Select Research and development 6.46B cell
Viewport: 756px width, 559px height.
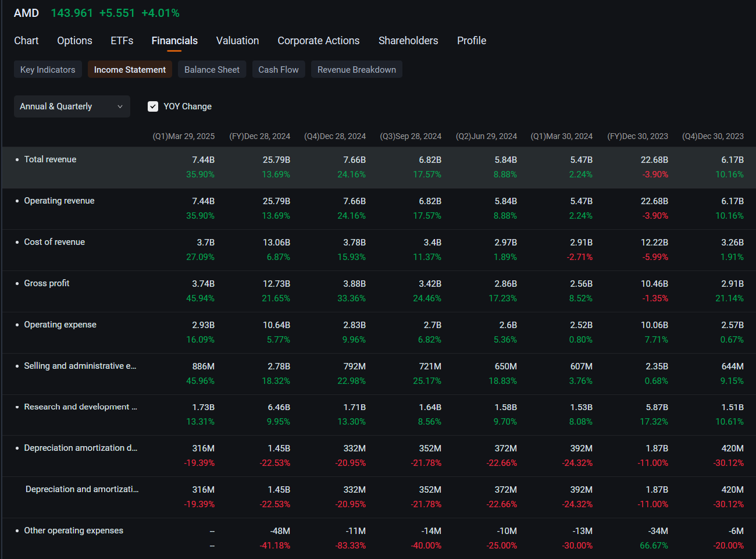279,407
